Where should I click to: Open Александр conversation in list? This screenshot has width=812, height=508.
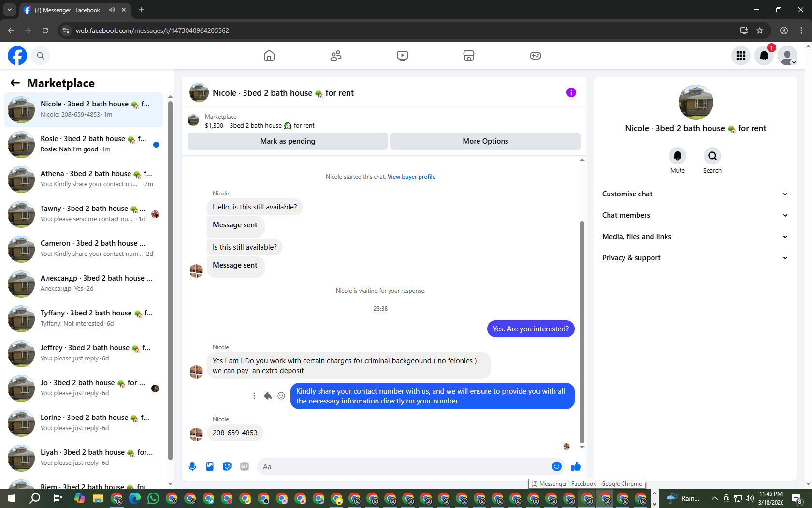click(x=83, y=284)
